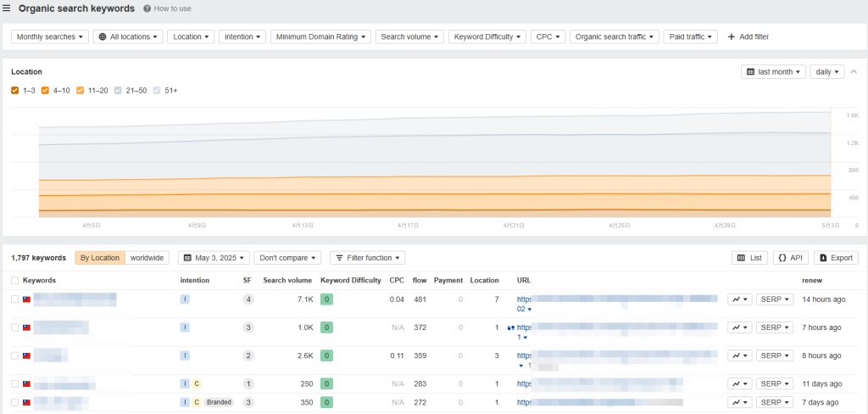Expand URL list arrow in 7.1K row
The width and height of the screenshot is (868, 414).
[x=529, y=310]
